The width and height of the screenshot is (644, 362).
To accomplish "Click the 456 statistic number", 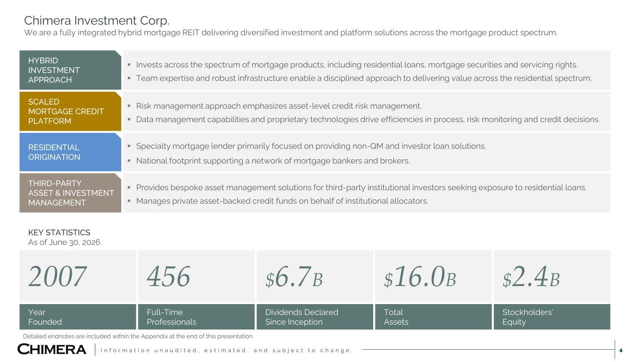I will pyautogui.click(x=168, y=276).
